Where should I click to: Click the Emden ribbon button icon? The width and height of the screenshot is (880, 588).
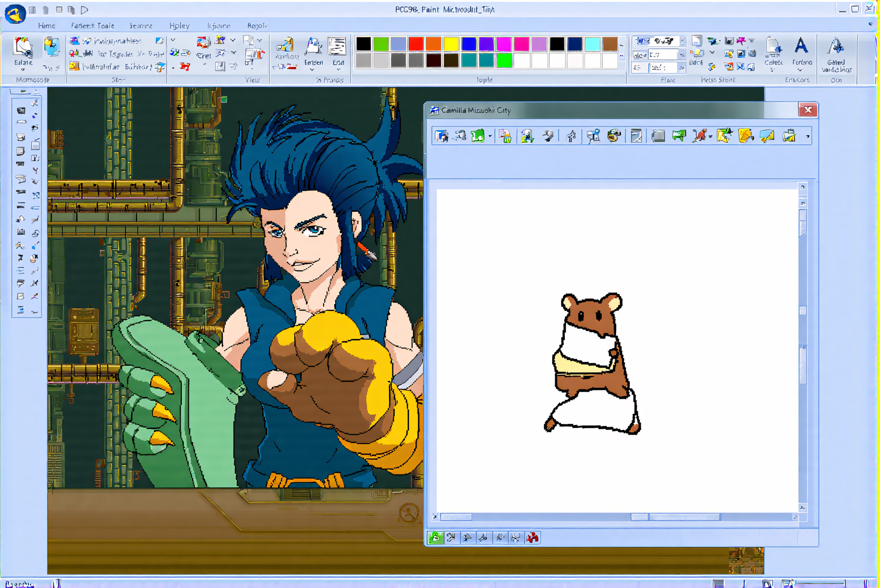314,47
